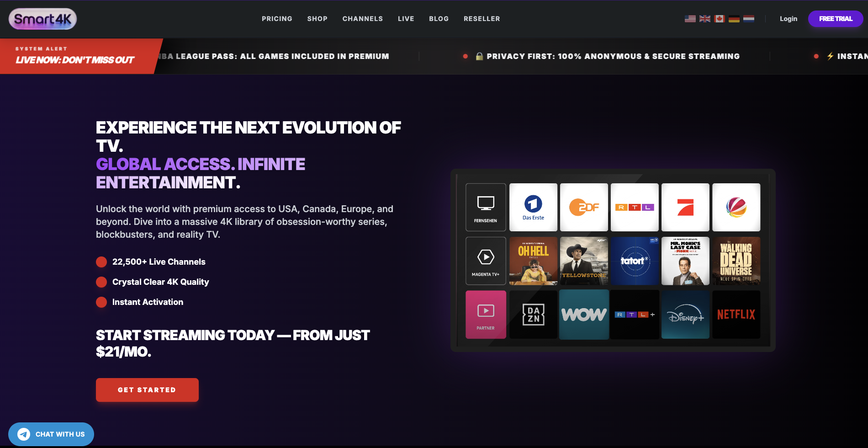Image resolution: width=868 pixels, height=448 pixels.
Task: Click the "Instant Activation" feature text
Action: coord(148,302)
